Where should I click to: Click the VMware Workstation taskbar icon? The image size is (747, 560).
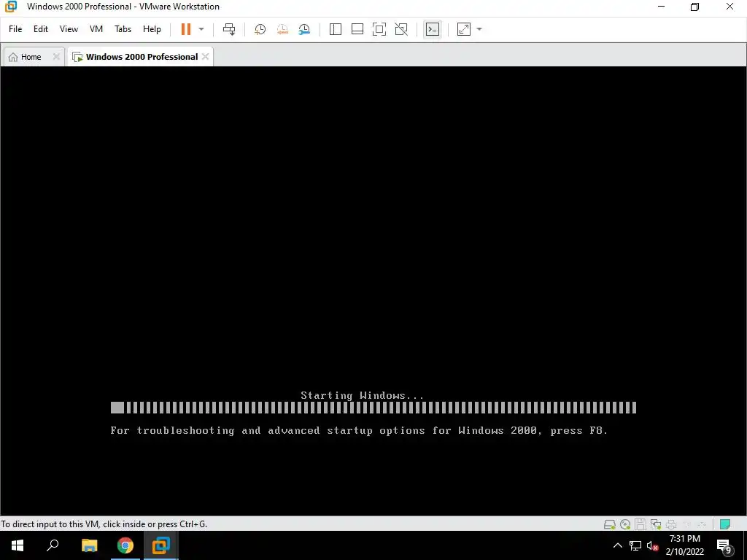point(161,545)
